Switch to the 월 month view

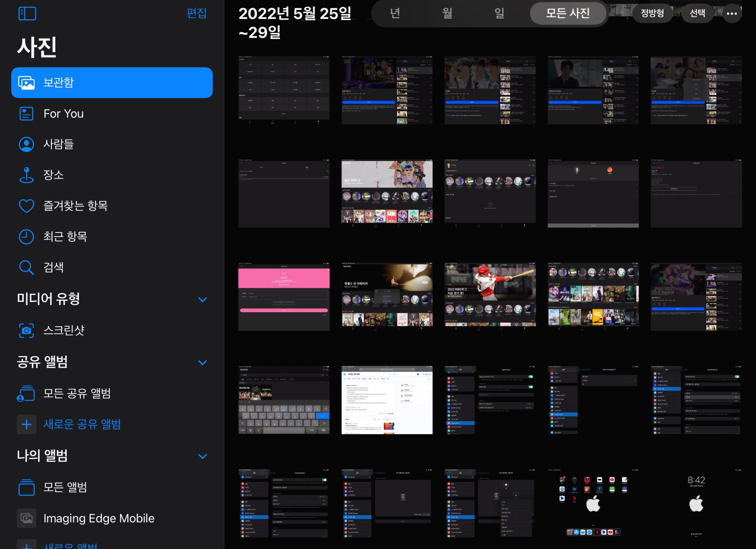pos(447,14)
